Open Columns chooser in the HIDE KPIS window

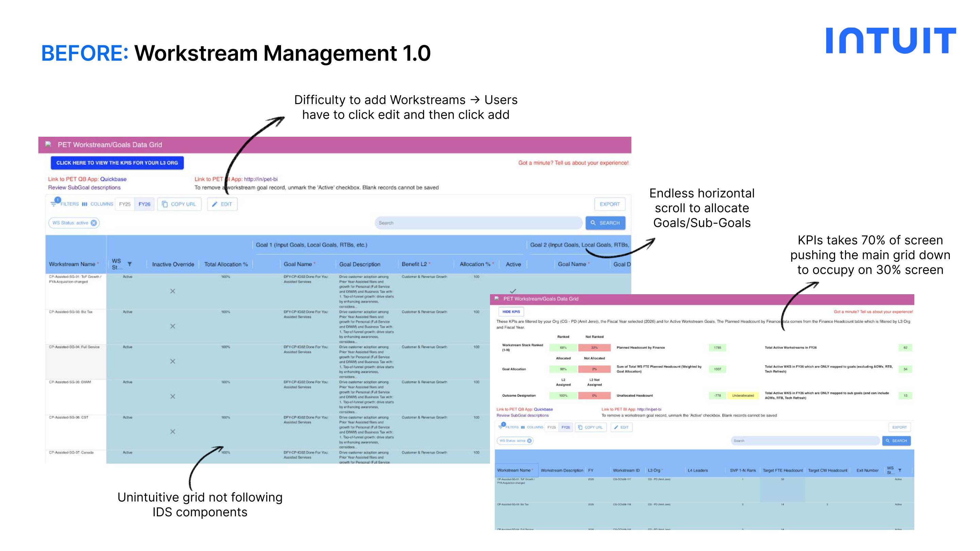[x=532, y=427]
